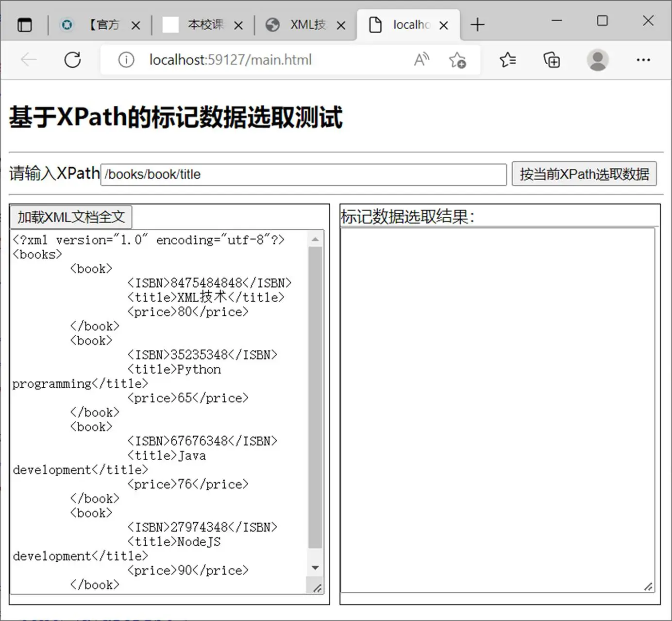
Task: Click the 标记数据选取结果 label
Action: click(407, 216)
